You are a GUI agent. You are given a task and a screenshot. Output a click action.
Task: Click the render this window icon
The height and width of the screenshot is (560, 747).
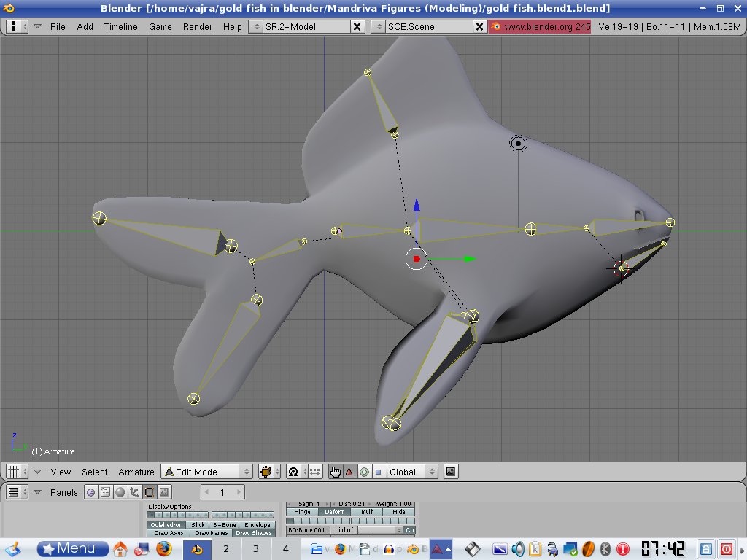pyautogui.click(x=451, y=472)
